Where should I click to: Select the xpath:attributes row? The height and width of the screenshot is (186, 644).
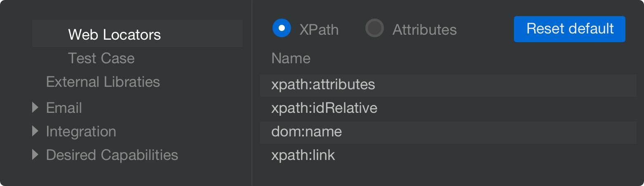(448, 85)
